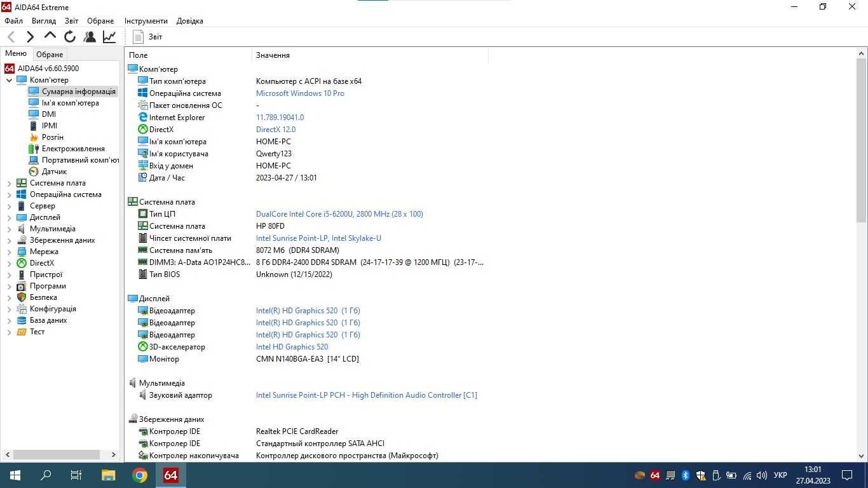This screenshot has width=868, height=488.
Task: Open the Обране menu in menu bar
Action: tap(100, 21)
